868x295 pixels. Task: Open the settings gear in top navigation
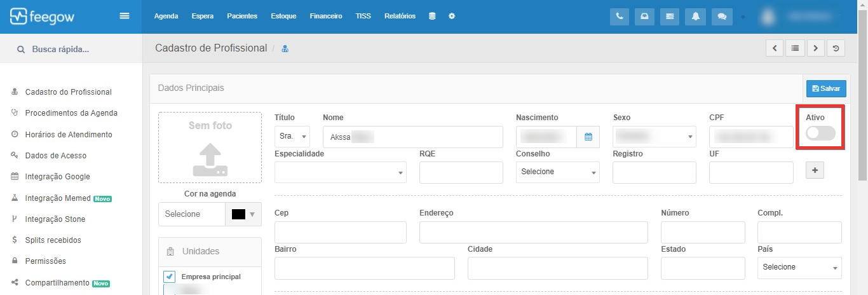[x=452, y=16]
